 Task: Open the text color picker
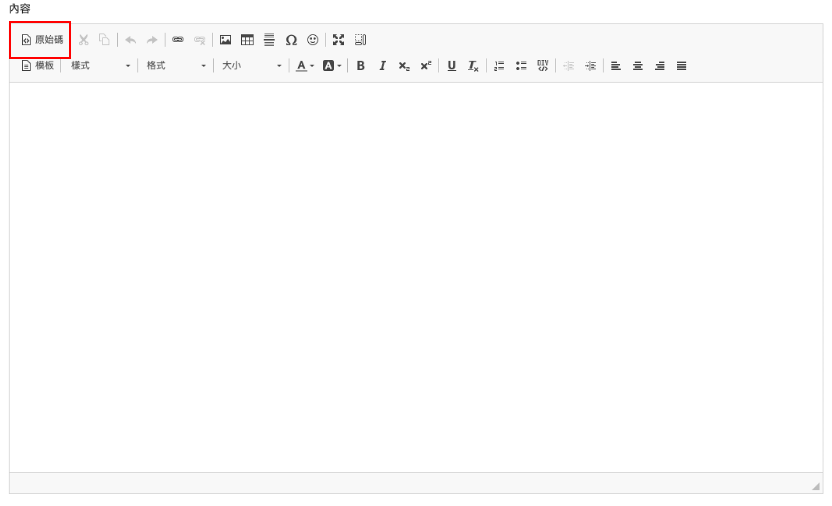click(x=305, y=66)
